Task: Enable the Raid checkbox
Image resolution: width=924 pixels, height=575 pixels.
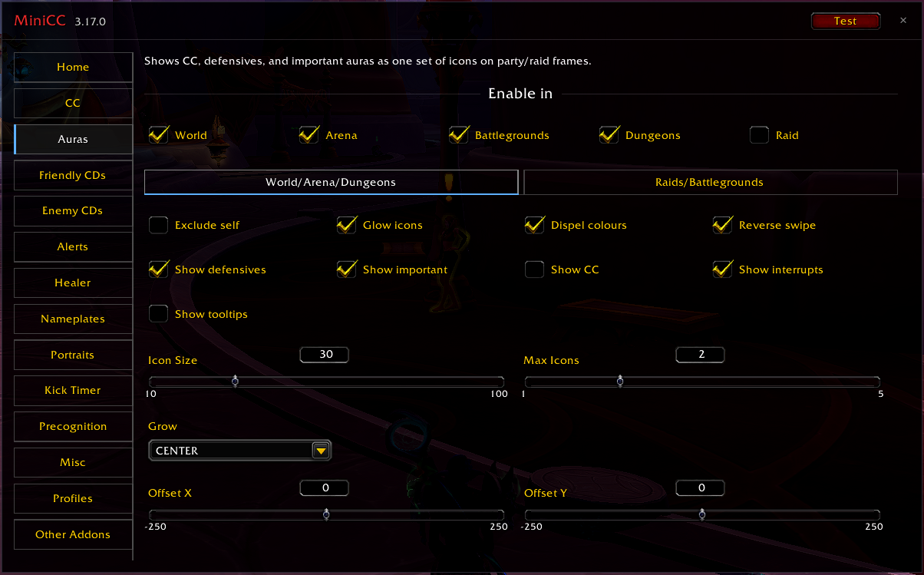Action: 760,135
